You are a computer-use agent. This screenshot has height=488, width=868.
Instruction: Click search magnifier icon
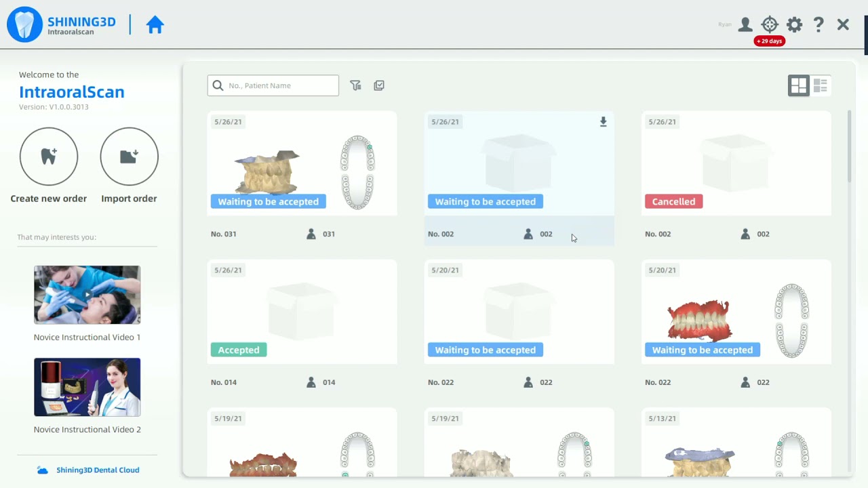[218, 85]
